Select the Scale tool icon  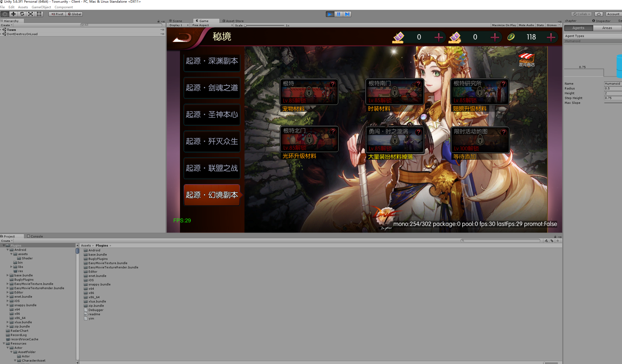(x=31, y=14)
